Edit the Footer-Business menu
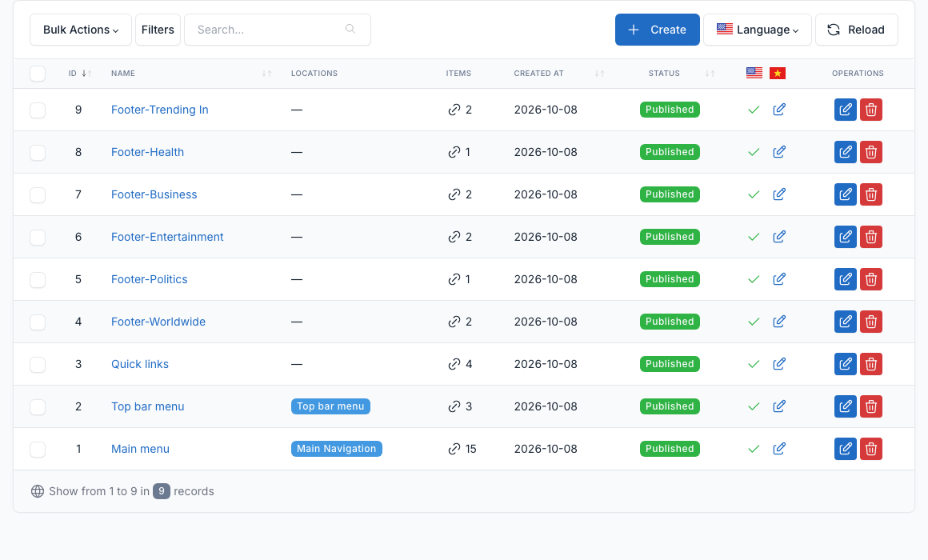 tap(845, 194)
